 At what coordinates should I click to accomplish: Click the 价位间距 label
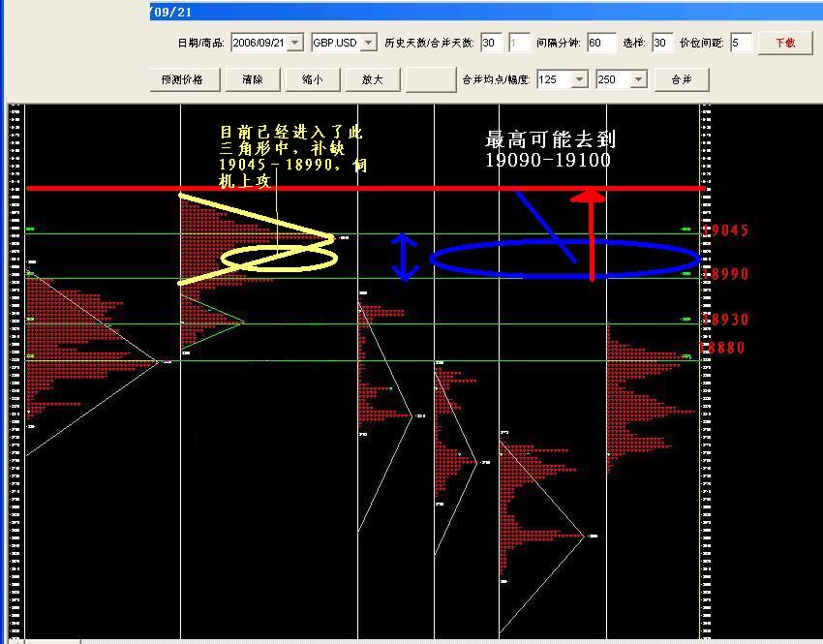pyautogui.click(x=702, y=43)
